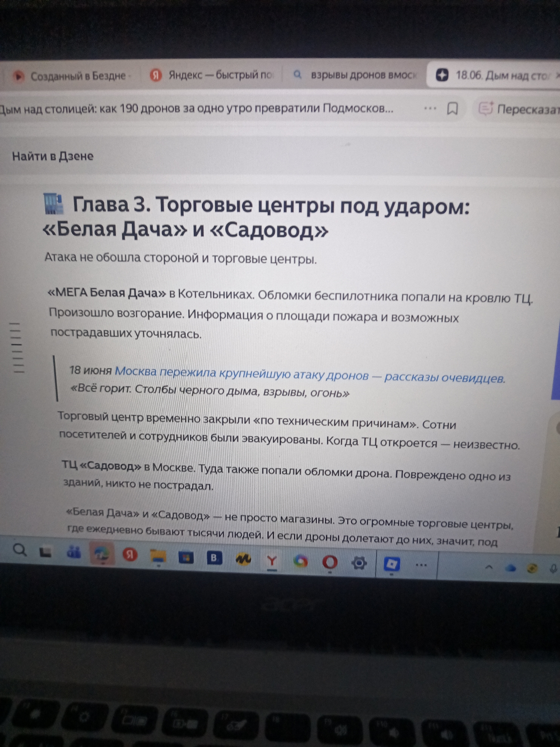The width and height of the screenshot is (560, 747).
Task: Launch Opera browser from the taskbar
Action: coord(330,562)
